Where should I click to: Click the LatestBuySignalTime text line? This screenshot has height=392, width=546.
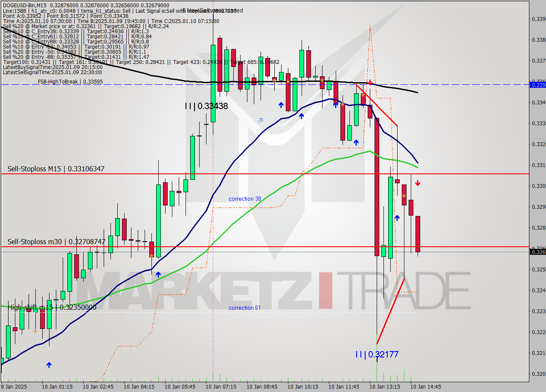[x=52, y=67]
